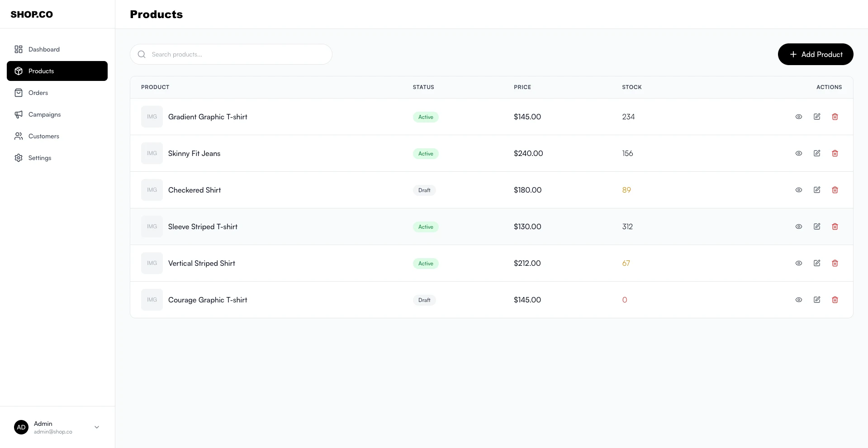Remove the Sleeve Striped T-shirt product
This screenshot has height=448, width=868.
click(835, 226)
